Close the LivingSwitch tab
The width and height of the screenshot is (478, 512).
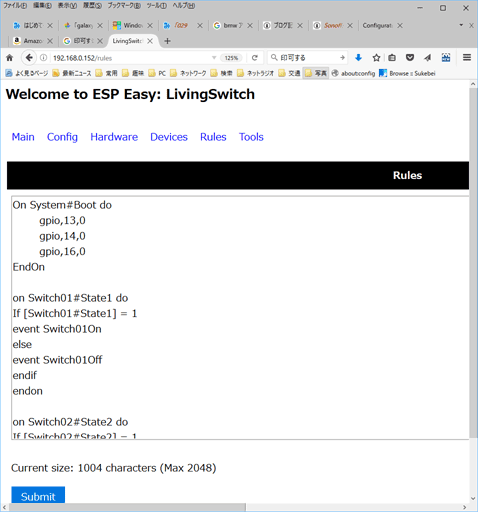(x=150, y=41)
